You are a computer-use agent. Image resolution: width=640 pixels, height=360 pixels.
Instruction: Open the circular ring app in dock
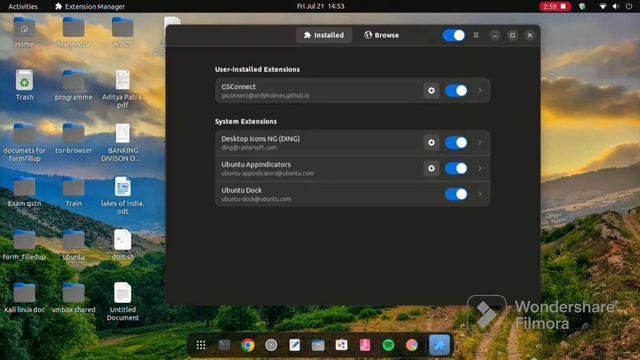point(271,345)
